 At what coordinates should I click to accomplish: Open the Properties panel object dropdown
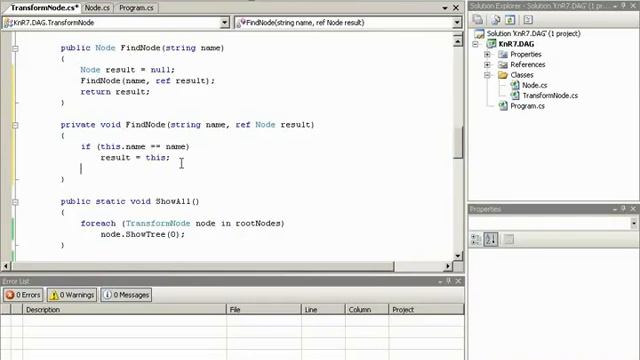tap(633, 223)
